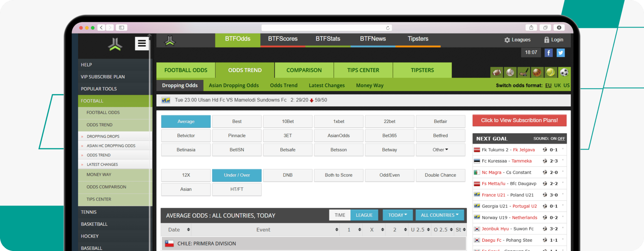Switch odds format to US
Viewport: 644px width, 251px height.
pos(566,85)
